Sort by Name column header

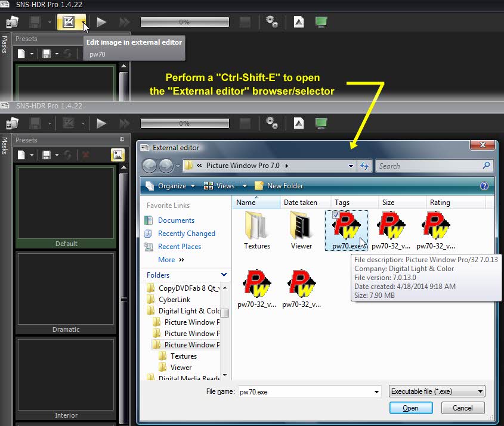[256, 203]
